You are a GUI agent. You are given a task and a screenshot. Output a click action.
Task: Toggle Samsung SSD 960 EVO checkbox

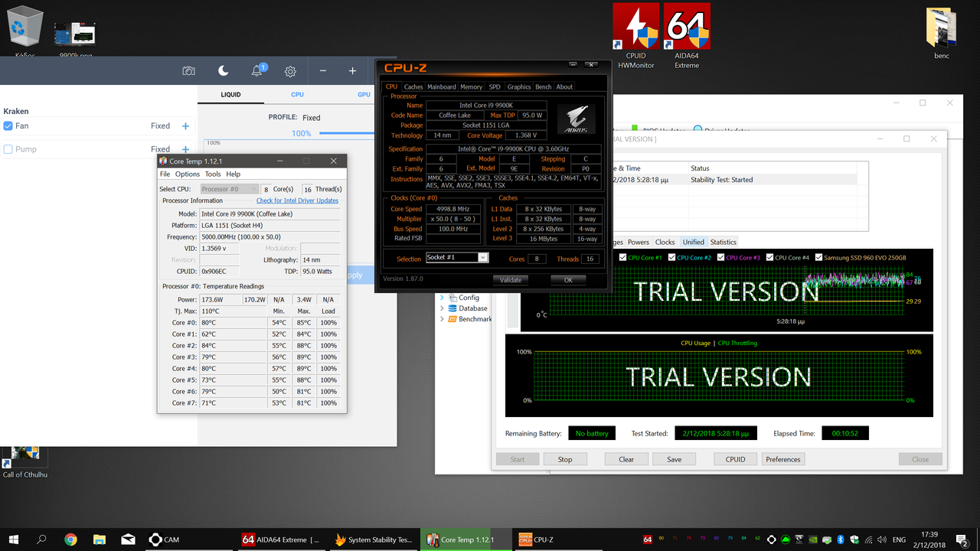point(819,257)
